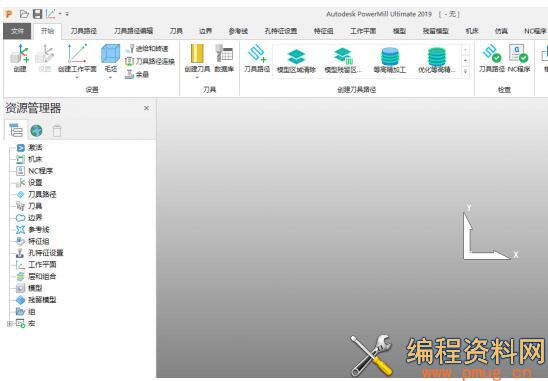Expand the Create Tool (创建刀具) dropdown arrow
Viewport: 548px width, 381px height.
197,78
